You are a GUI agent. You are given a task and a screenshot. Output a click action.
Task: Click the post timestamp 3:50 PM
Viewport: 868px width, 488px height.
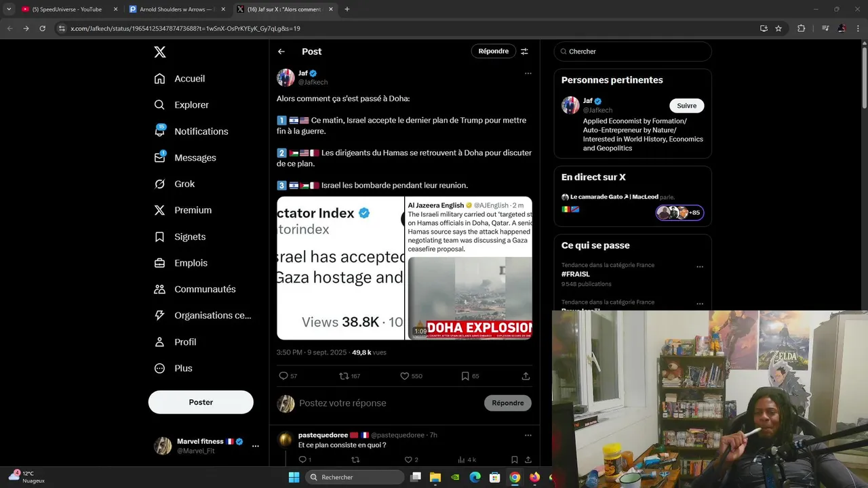point(311,352)
